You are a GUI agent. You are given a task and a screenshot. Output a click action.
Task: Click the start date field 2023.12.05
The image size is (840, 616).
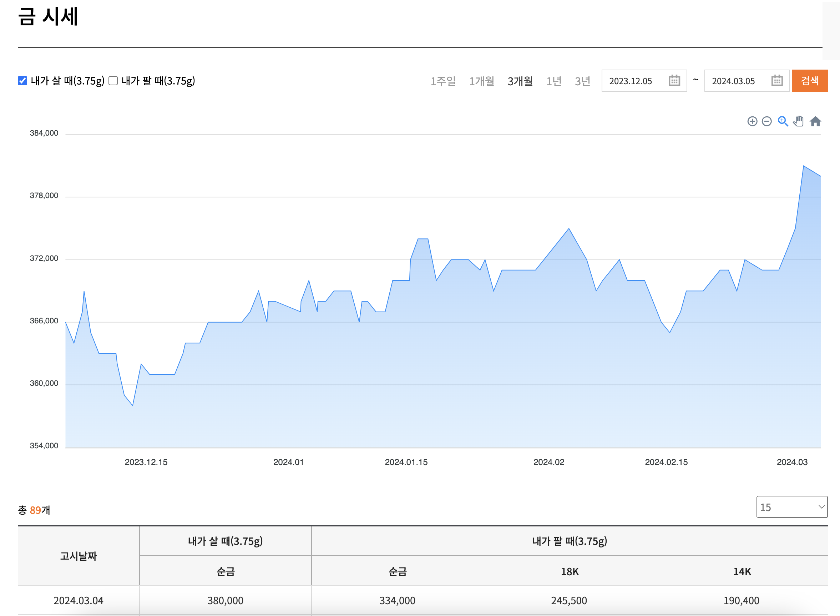[631, 81]
